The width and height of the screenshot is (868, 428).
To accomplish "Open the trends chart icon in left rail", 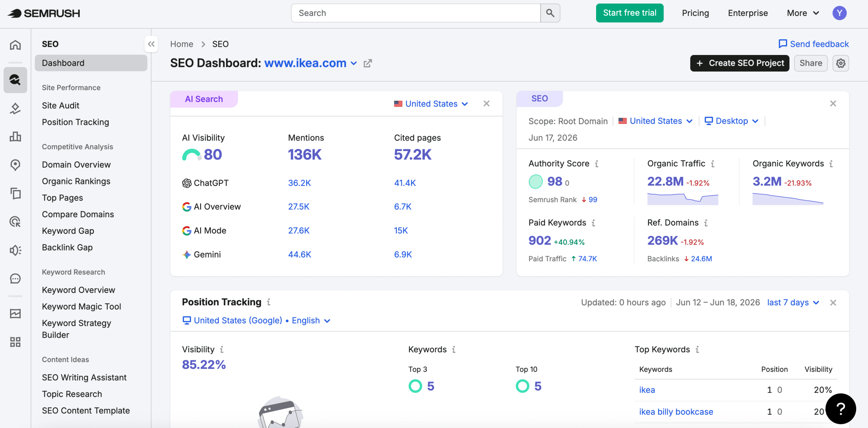I will tap(15, 313).
